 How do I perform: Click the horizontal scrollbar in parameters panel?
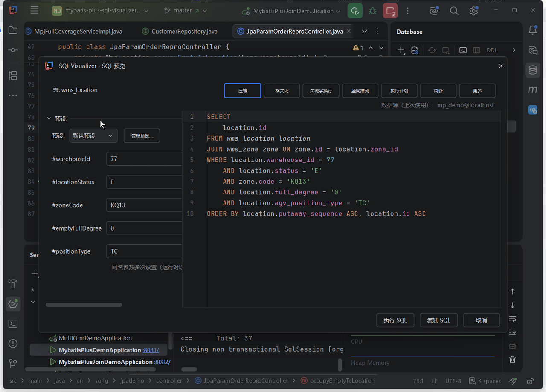(84, 305)
